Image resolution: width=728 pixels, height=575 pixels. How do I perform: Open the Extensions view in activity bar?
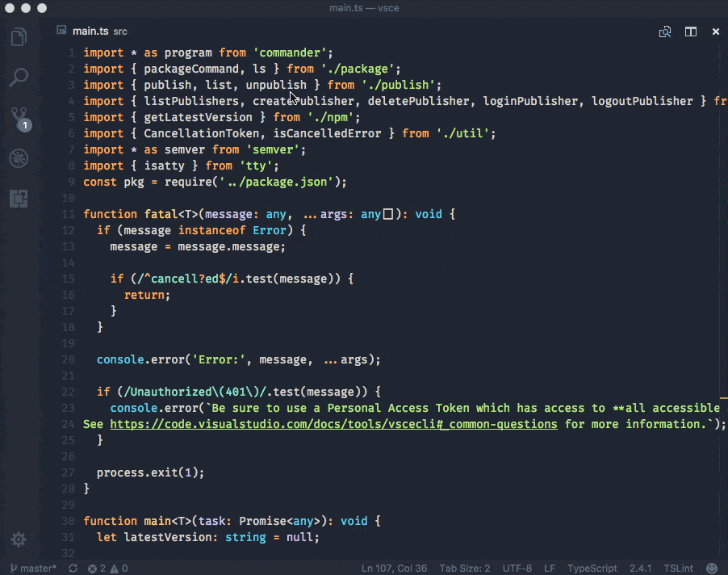[19, 199]
